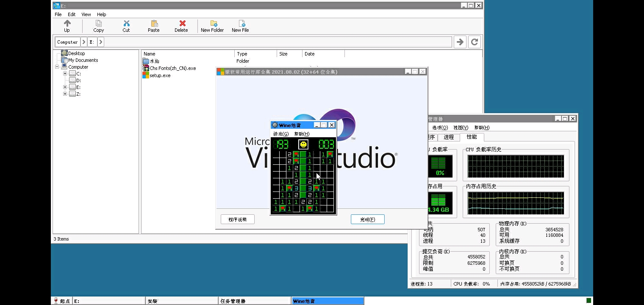Switch to the 进程 tab
644x305 pixels.
click(449, 137)
